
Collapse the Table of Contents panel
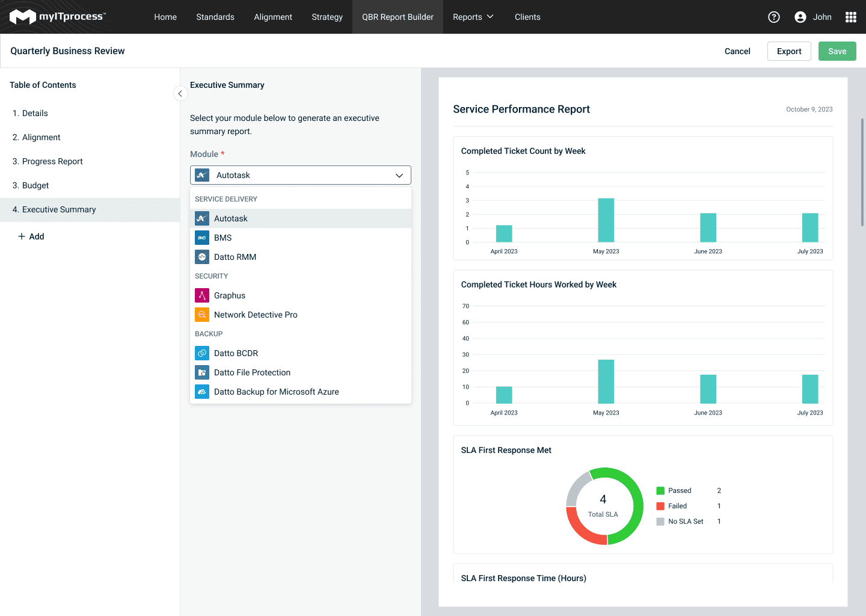coord(180,93)
